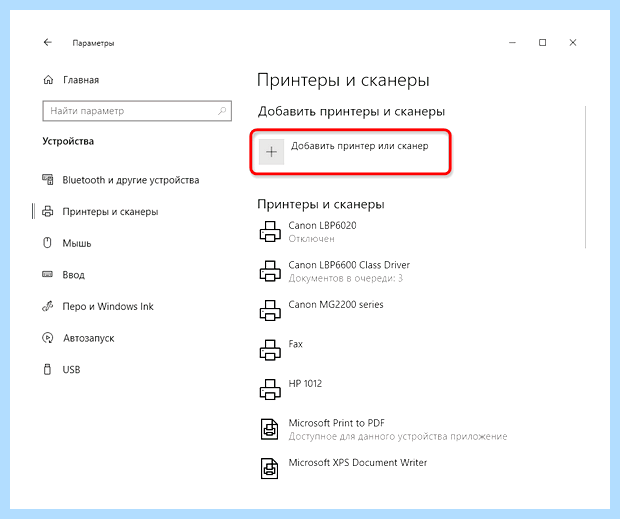Go to the Ввод settings

[74, 275]
